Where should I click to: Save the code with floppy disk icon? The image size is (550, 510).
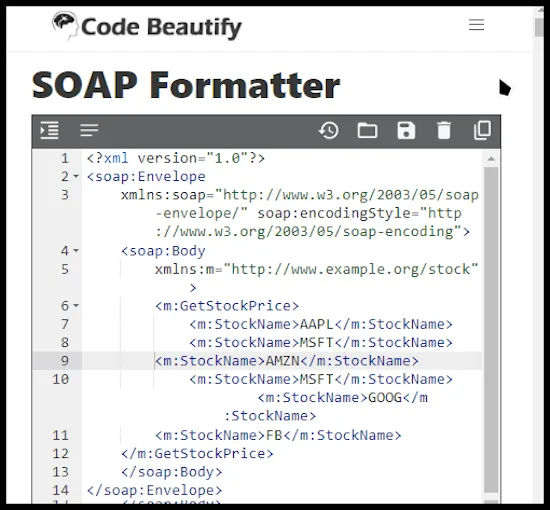[406, 130]
